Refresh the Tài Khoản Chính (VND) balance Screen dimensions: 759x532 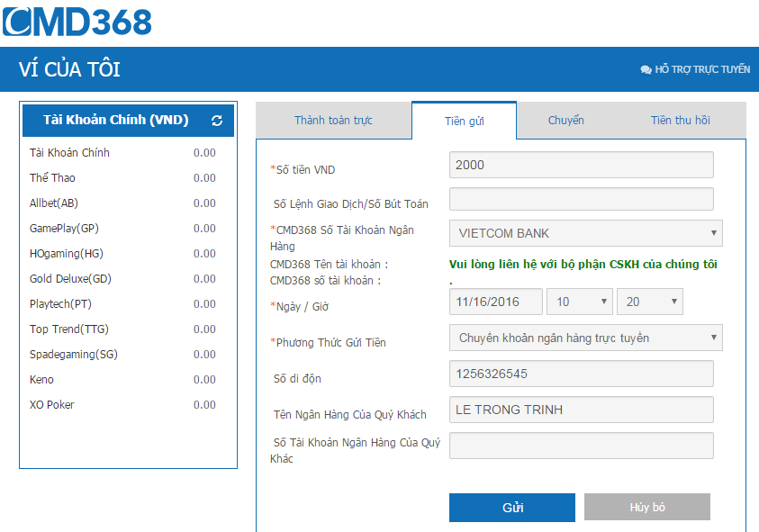pos(217,121)
